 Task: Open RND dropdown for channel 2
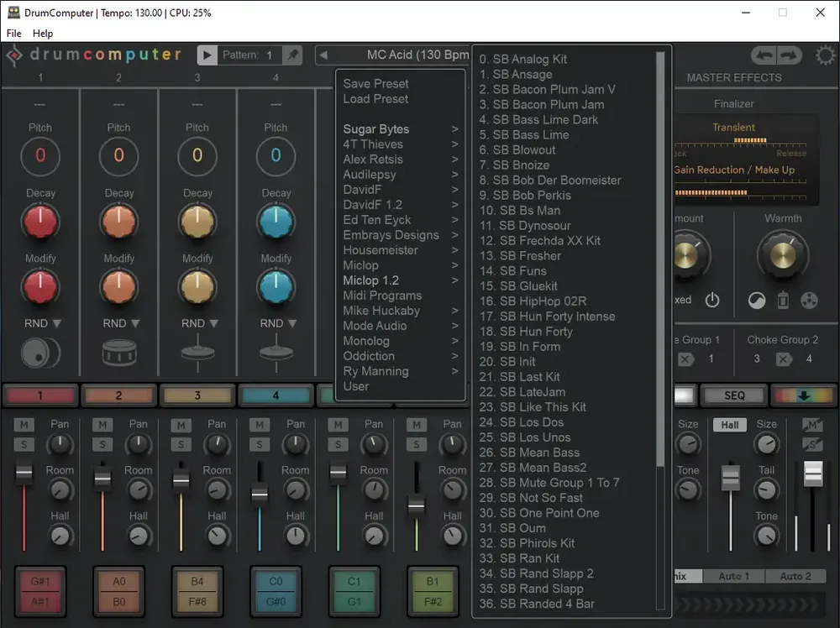tap(121, 323)
